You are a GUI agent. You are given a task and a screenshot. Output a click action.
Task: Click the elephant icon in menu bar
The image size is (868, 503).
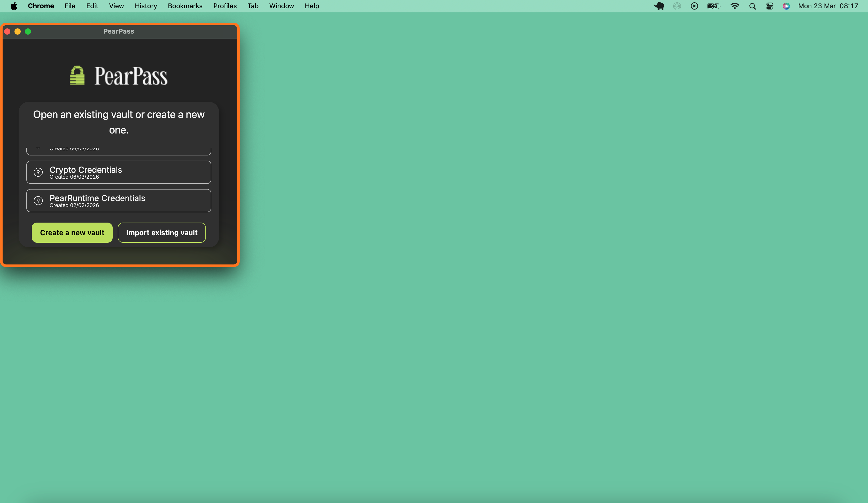pos(659,6)
